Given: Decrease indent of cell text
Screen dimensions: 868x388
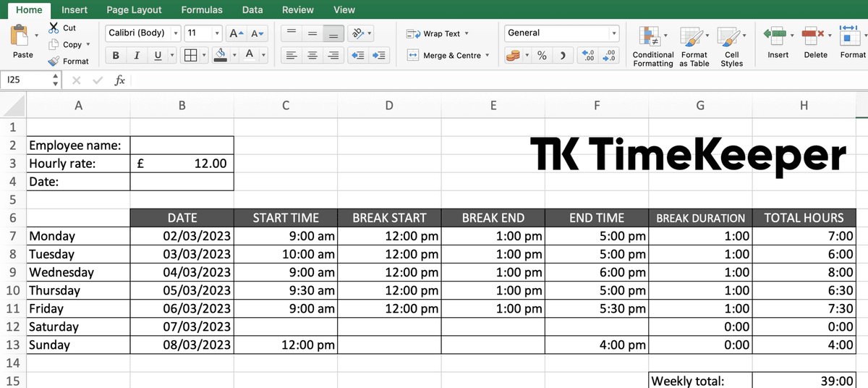Looking at the screenshot, I should click(357, 56).
